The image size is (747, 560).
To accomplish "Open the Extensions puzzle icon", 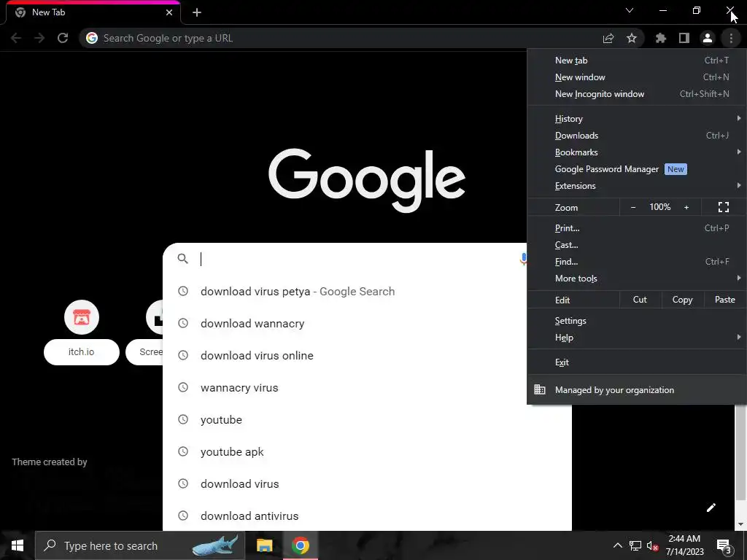I will 661,38.
